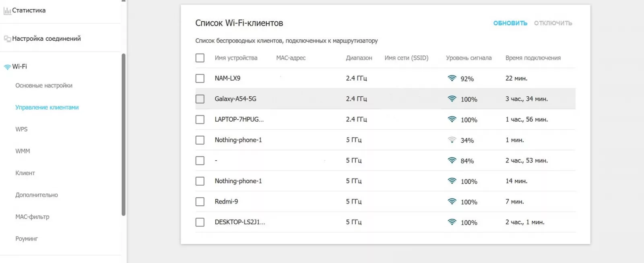
Task: Go to Управление клиентами
Action: click(x=47, y=108)
